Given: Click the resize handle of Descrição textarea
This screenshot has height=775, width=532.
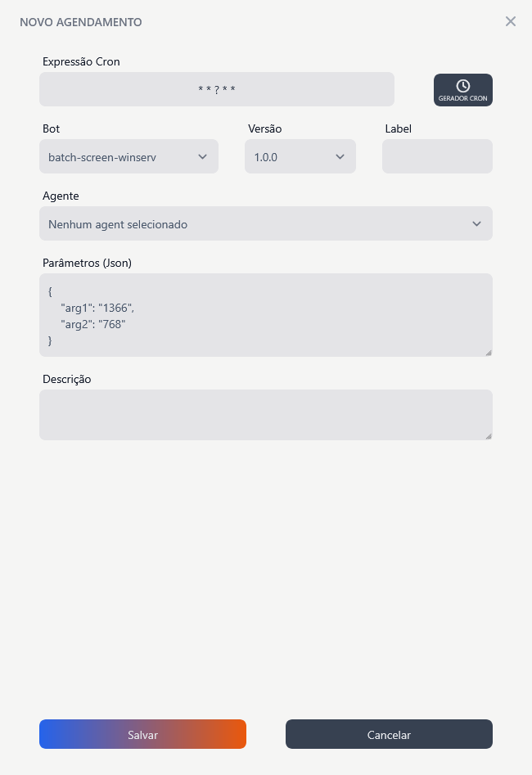Looking at the screenshot, I should click(489, 435).
